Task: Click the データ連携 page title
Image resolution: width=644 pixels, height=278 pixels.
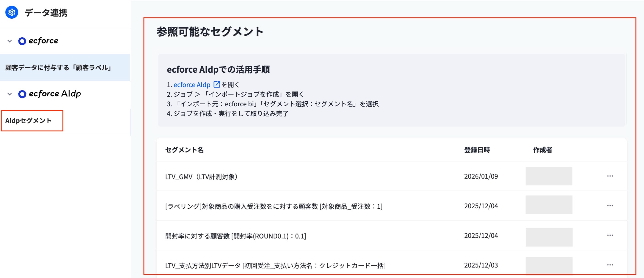Action: (x=46, y=12)
